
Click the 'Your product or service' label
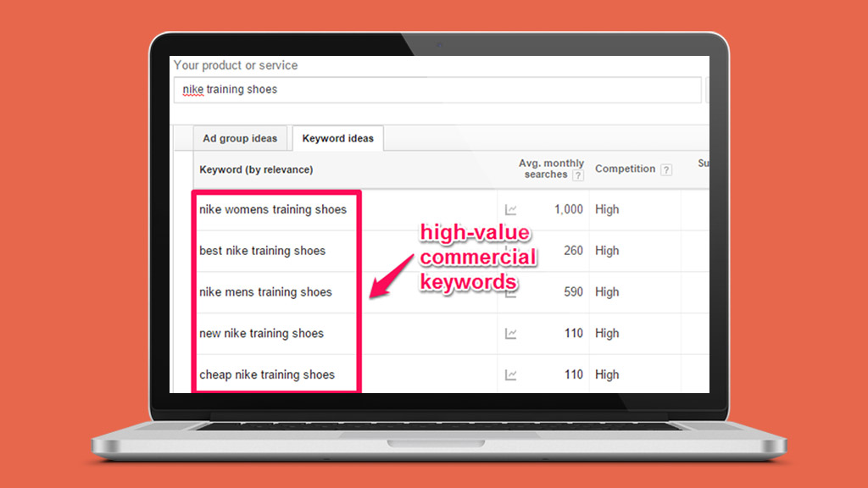[236, 65]
